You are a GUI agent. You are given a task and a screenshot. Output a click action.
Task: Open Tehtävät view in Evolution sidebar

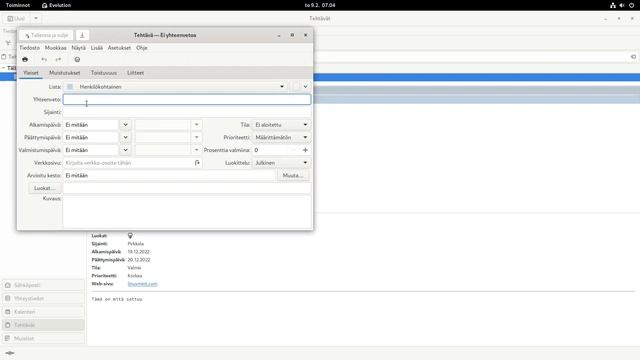(44, 325)
